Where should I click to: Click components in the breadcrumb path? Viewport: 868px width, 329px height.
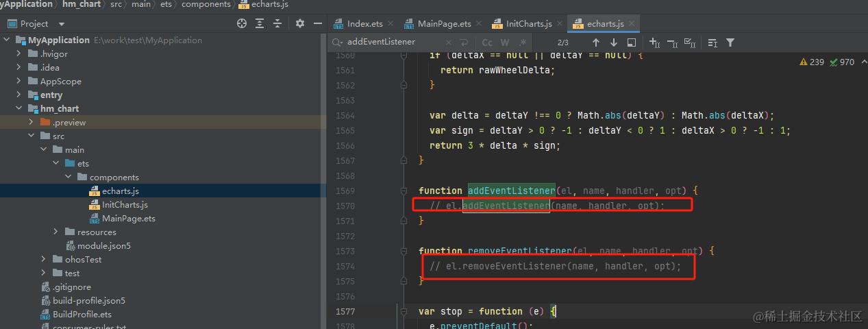[x=206, y=4]
